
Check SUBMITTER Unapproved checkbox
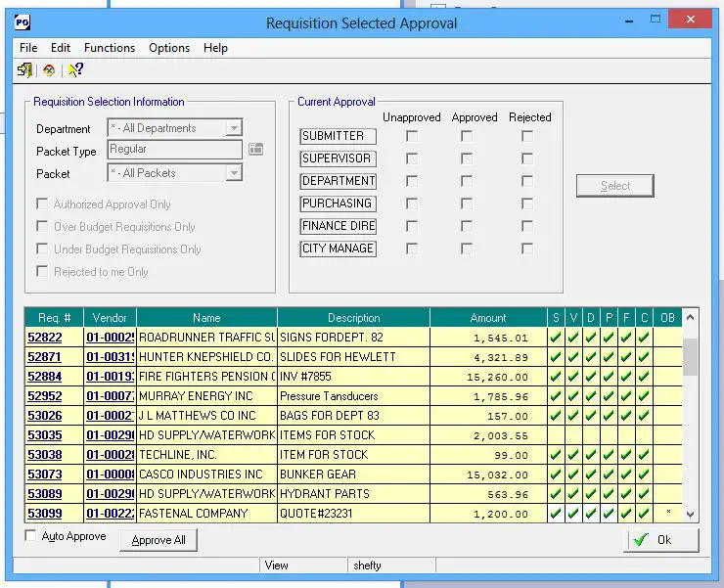pos(411,136)
